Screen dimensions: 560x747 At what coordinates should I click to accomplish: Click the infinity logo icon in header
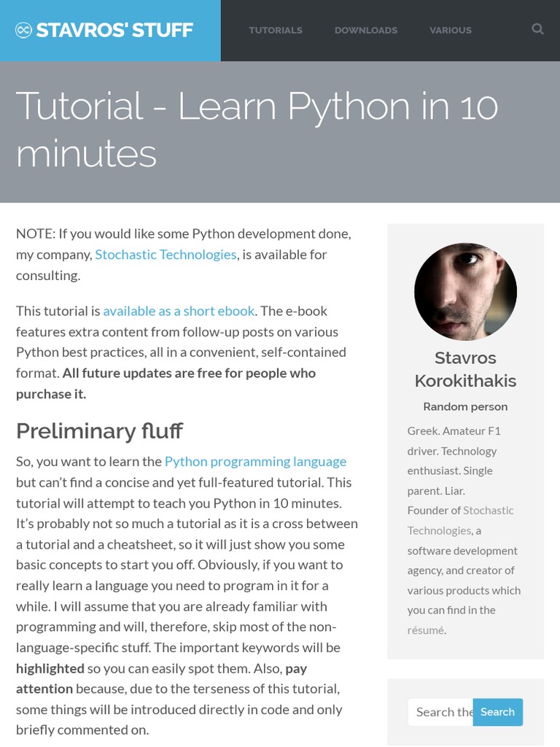pos(23,30)
